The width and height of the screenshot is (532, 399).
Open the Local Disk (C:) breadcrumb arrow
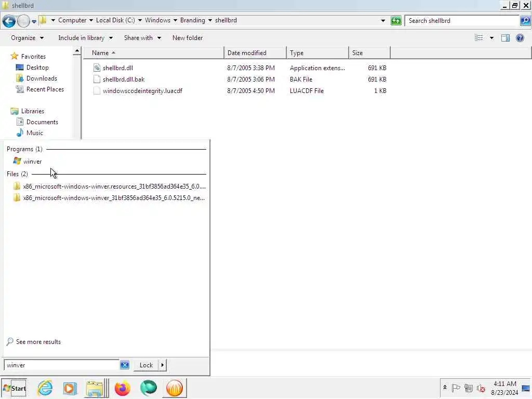coord(140,20)
